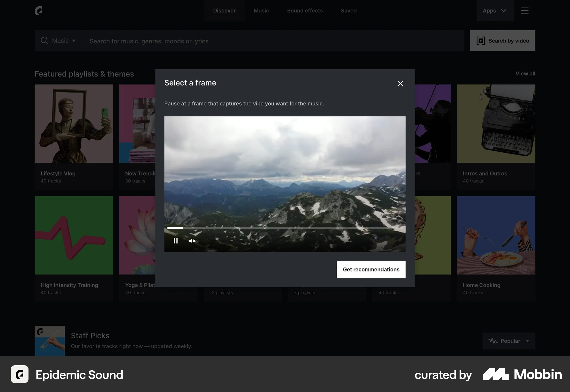This screenshot has width=570, height=392.
Task: Open the Popular sort dropdown
Action: pyautogui.click(x=509, y=341)
